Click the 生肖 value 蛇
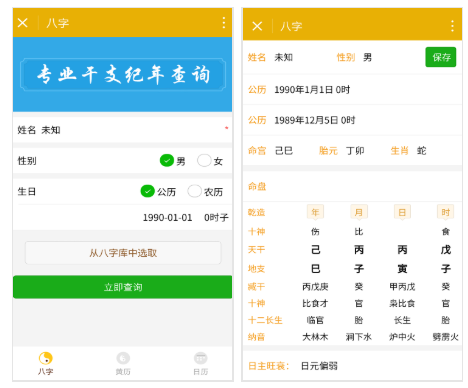Screen dimensions: 468x388 pyautogui.click(x=422, y=151)
